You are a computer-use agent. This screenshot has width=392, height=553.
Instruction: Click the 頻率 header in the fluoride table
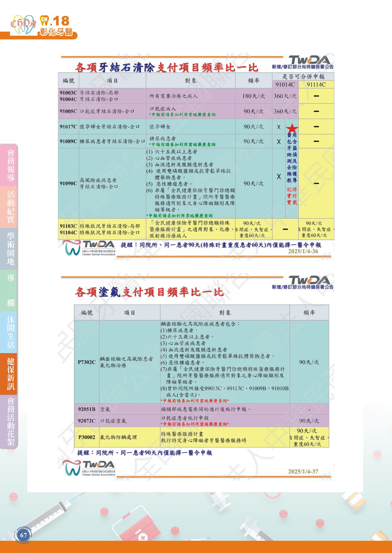[x=309, y=313]
